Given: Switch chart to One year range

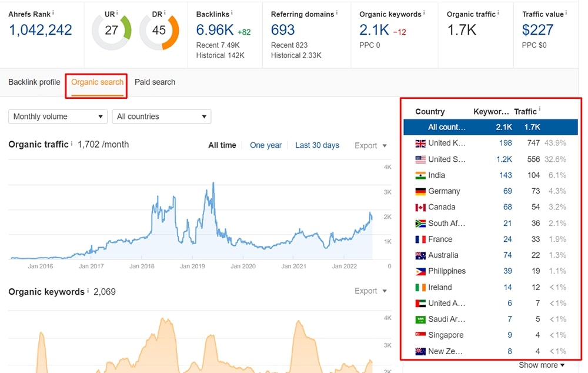Looking at the screenshot, I should tap(266, 145).
